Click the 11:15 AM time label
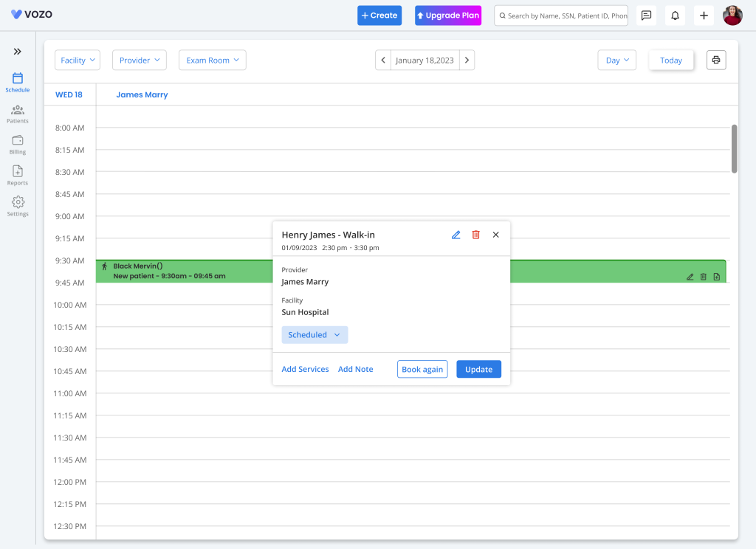Screen dimensions: 756x549 coord(70,415)
